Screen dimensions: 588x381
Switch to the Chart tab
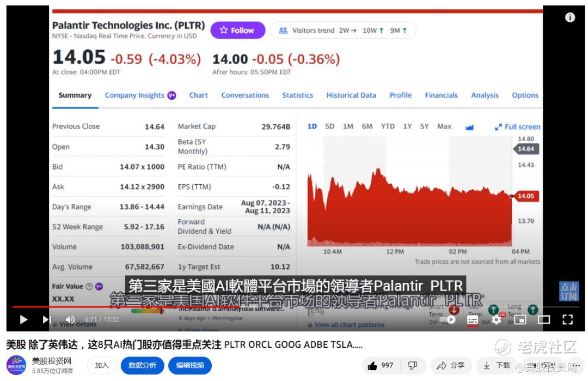click(198, 95)
